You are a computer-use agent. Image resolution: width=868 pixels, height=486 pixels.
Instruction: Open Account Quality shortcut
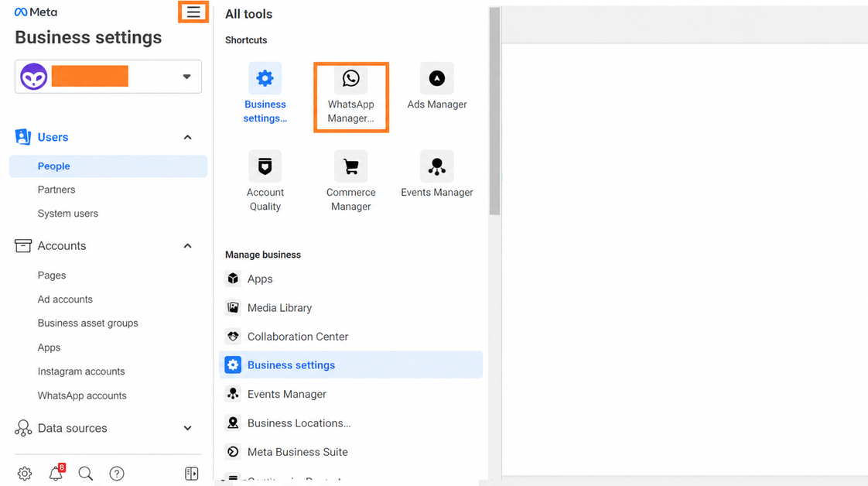(265, 181)
